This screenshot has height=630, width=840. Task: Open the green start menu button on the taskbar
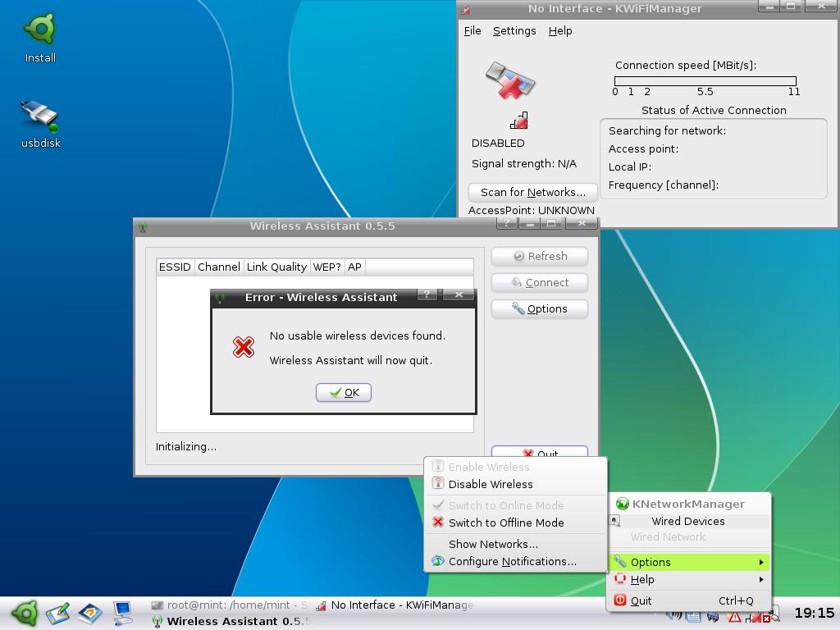point(24,614)
